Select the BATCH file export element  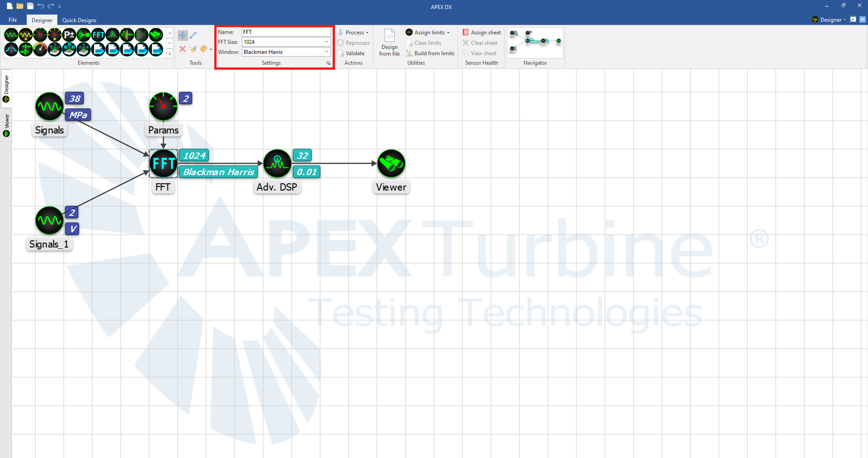coord(156,49)
